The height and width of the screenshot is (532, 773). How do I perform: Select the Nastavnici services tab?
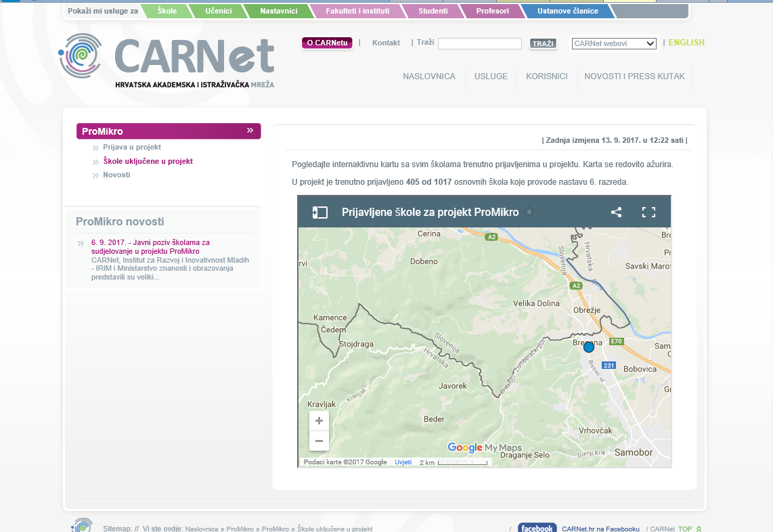pyautogui.click(x=278, y=11)
